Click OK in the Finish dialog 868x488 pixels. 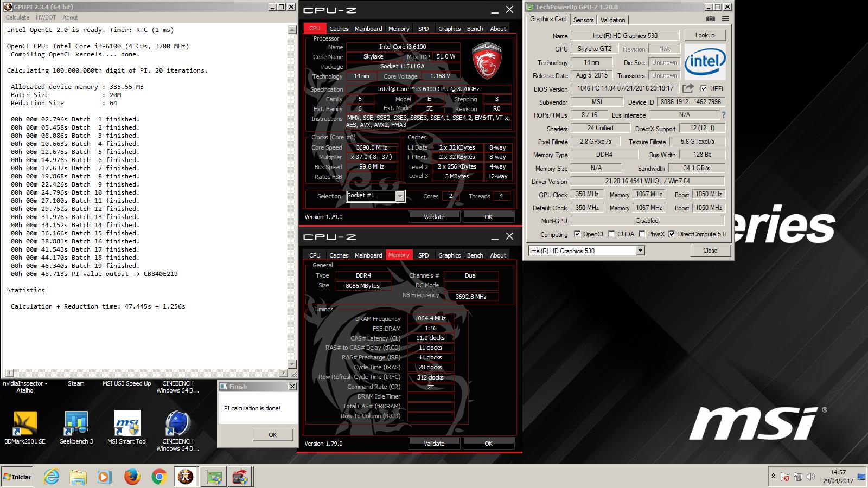point(272,435)
